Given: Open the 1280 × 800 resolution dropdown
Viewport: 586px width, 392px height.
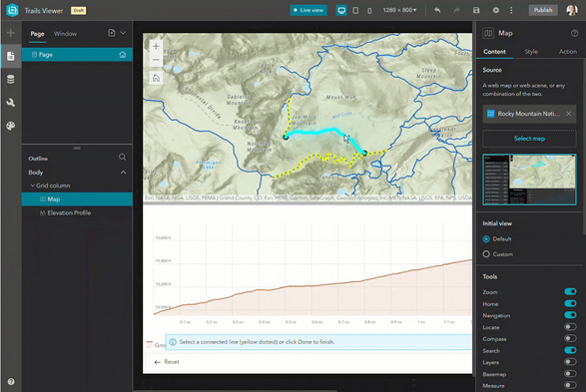Looking at the screenshot, I should pyautogui.click(x=399, y=10).
